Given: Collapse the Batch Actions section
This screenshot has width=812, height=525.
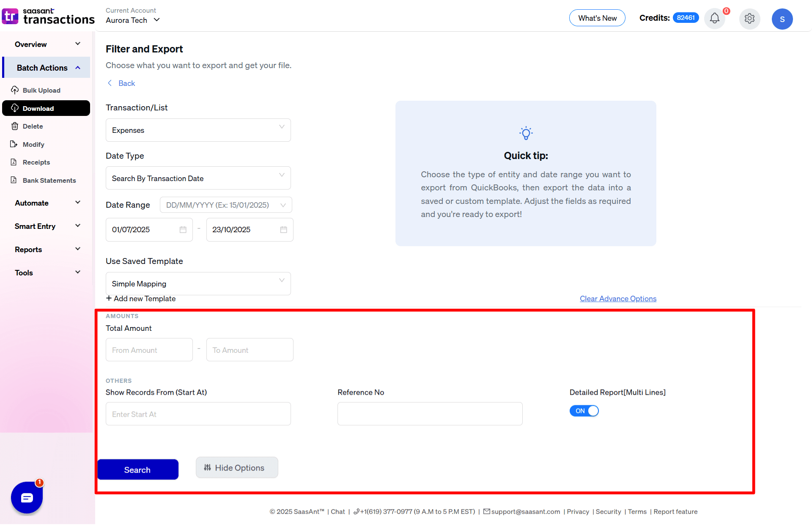Looking at the screenshot, I should [x=78, y=67].
